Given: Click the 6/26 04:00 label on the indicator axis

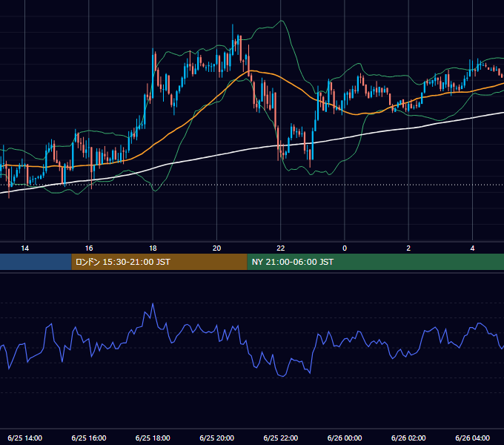Looking at the screenshot, I should tap(473, 438).
